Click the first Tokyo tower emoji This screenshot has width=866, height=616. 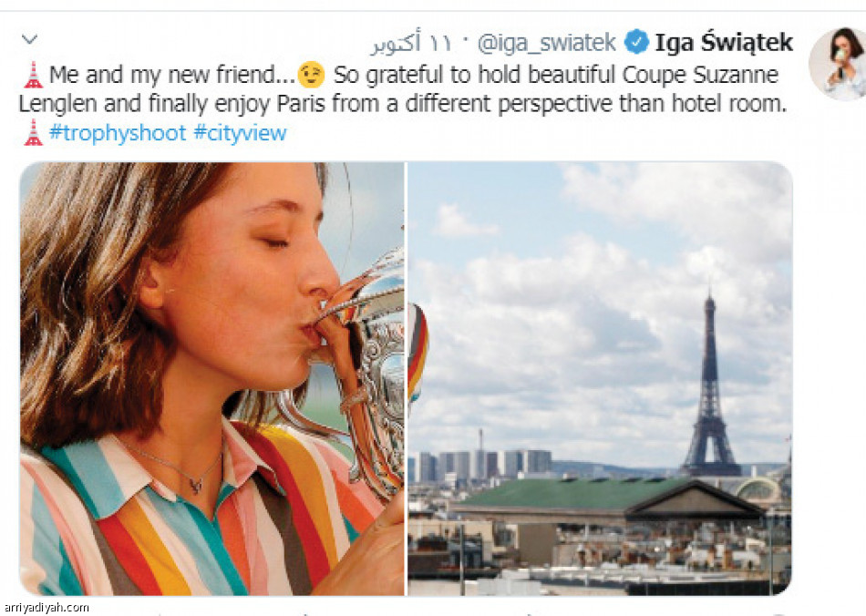pos(33,75)
